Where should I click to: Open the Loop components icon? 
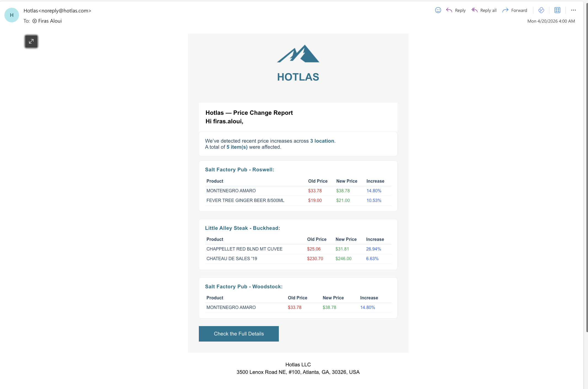(541, 10)
